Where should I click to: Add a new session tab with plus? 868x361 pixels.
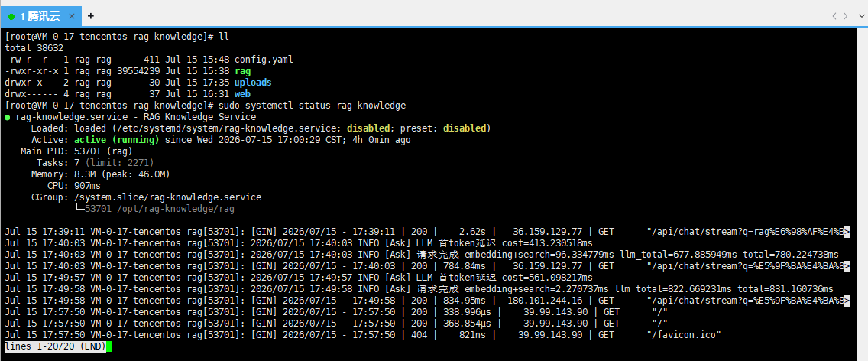point(91,16)
